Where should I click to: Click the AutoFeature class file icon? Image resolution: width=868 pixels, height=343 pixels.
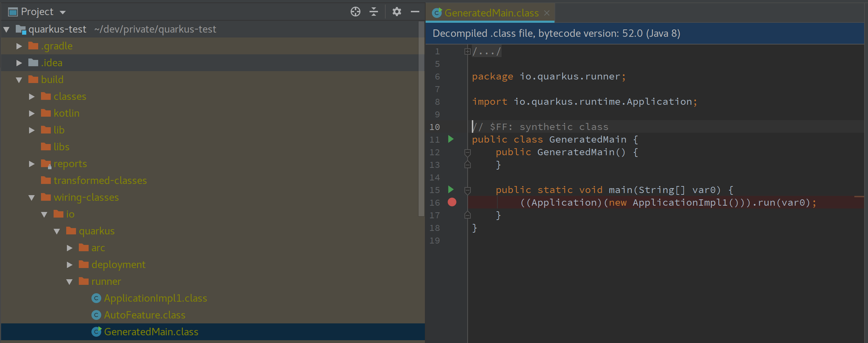point(96,315)
